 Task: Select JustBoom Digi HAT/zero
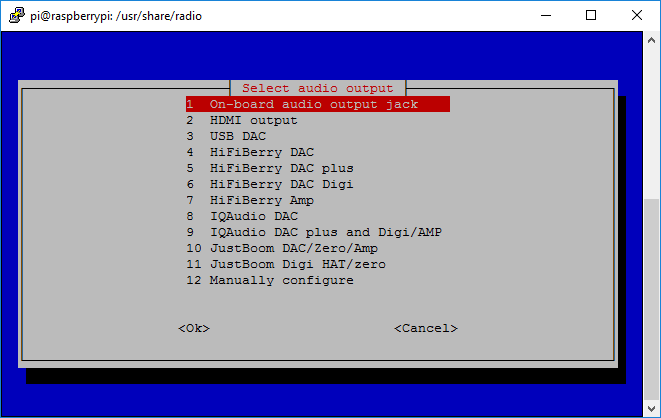[297, 264]
